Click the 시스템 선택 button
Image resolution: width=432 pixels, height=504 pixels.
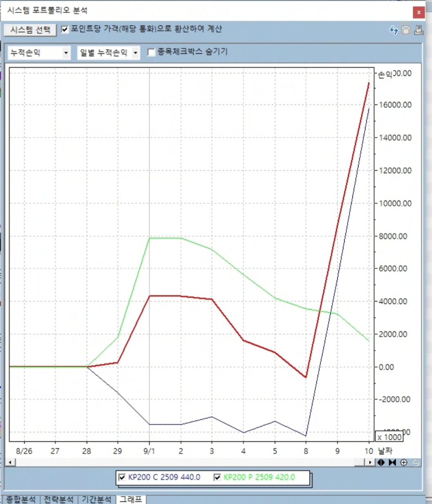30,29
